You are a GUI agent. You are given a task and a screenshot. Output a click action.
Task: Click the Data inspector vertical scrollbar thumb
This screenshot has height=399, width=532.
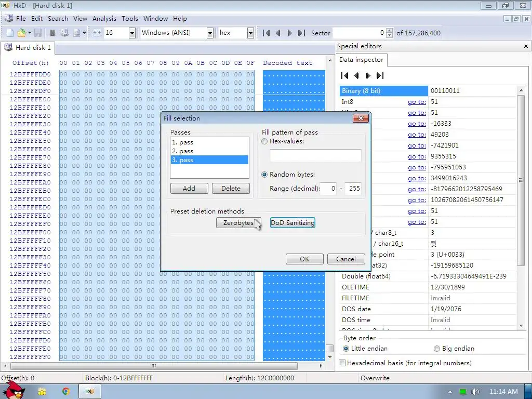pos(521,180)
